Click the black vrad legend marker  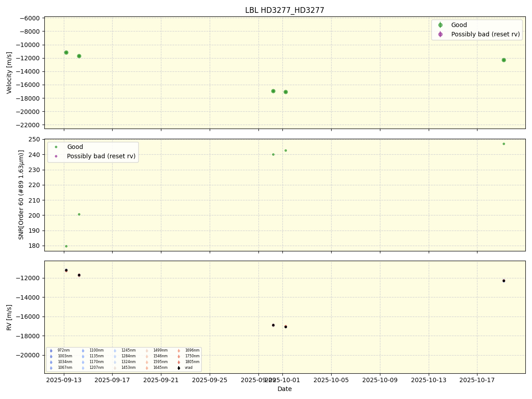(179, 368)
